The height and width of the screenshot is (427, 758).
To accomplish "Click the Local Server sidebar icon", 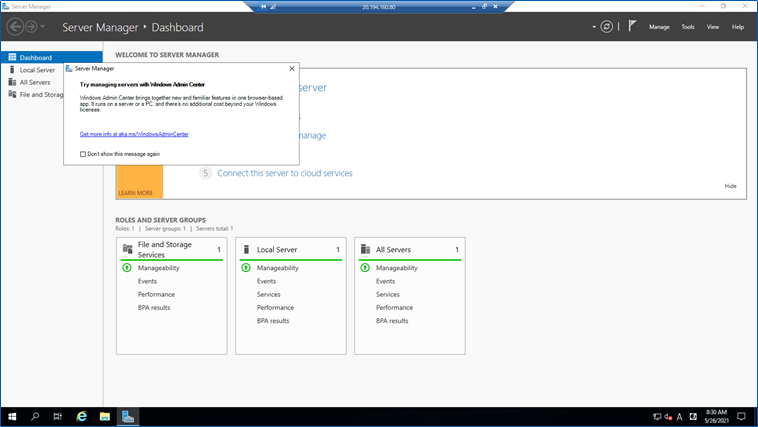I will 12,70.
